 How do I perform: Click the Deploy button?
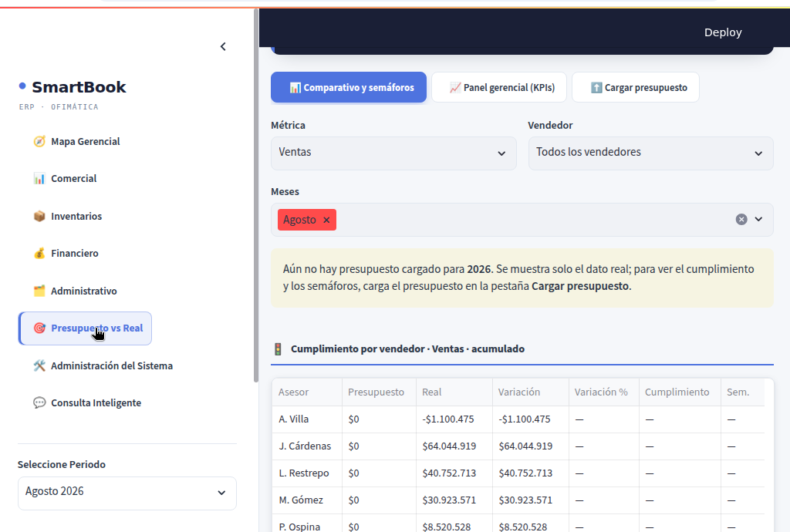723,32
